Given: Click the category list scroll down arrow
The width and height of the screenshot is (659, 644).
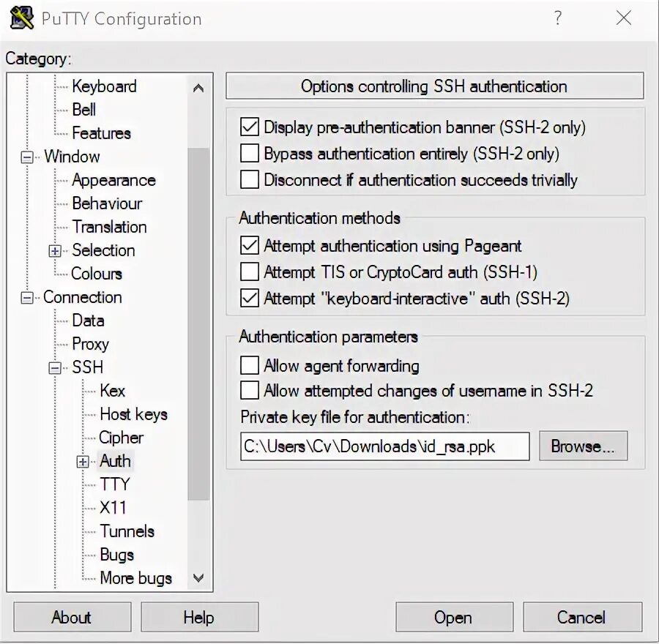Looking at the screenshot, I should 198,577.
